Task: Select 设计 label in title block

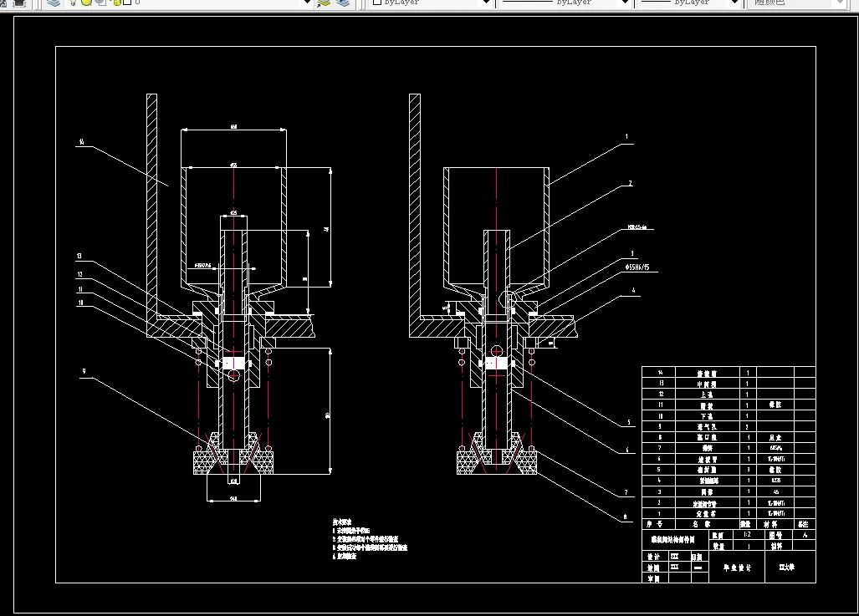Action: coord(653,557)
